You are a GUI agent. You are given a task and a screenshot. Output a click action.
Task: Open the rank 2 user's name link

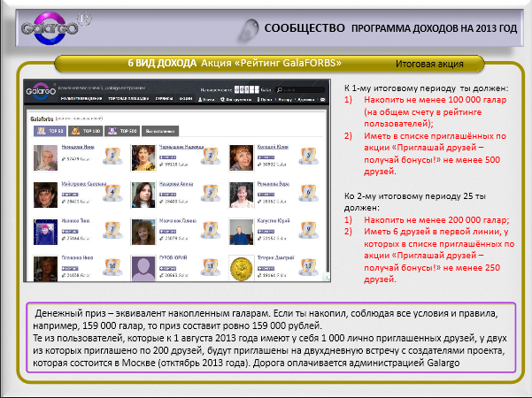[181, 147]
